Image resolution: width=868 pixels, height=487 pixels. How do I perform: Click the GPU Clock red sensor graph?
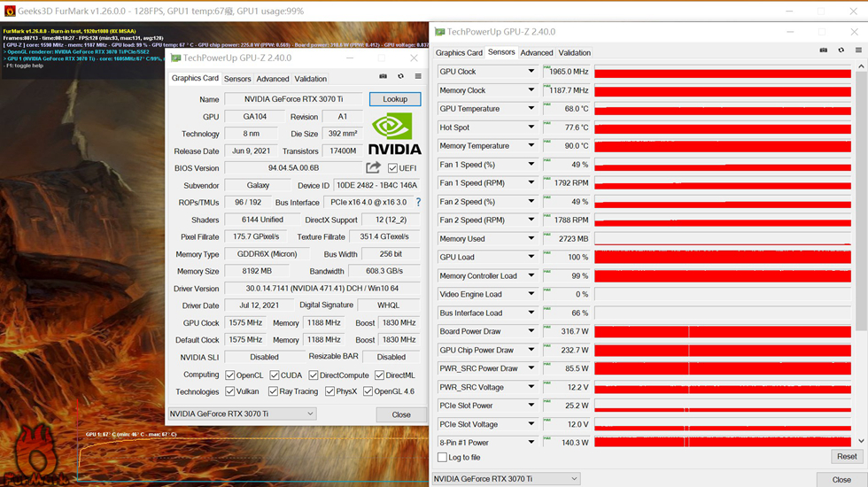723,72
